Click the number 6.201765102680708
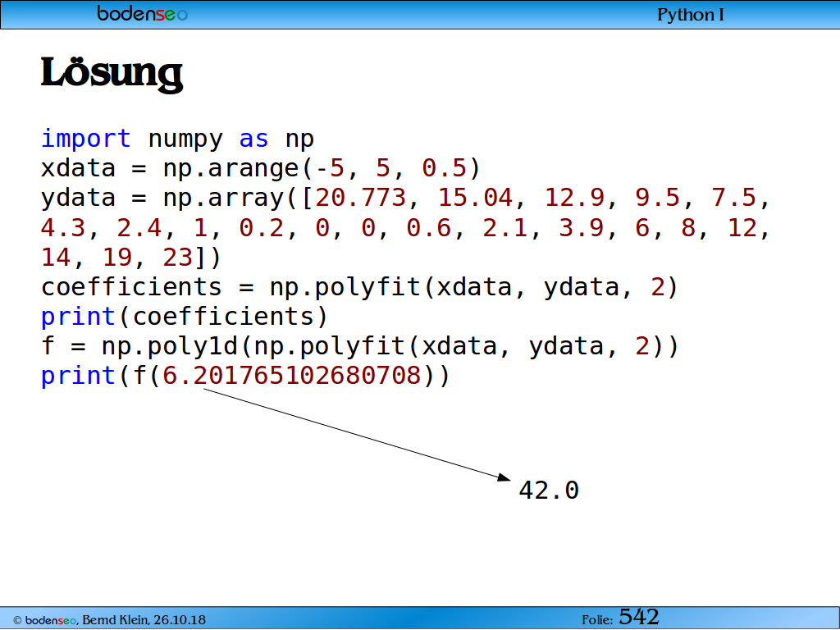The height and width of the screenshot is (630, 840). click(292, 376)
